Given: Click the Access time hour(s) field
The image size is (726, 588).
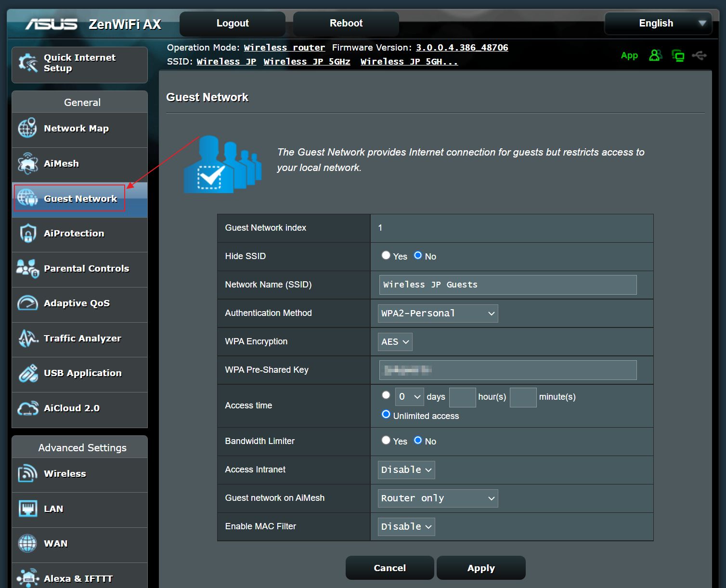Looking at the screenshot, I should [462, 397].
